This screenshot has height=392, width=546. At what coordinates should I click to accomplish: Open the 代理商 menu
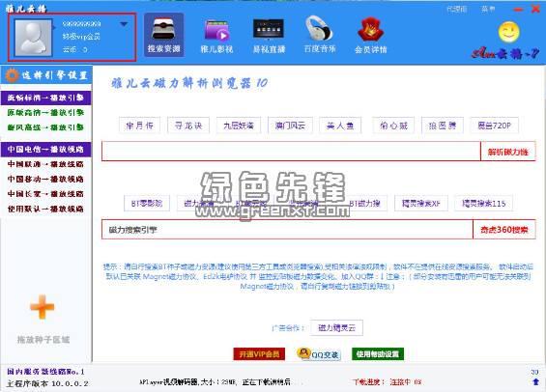click(x=456, y=9)
